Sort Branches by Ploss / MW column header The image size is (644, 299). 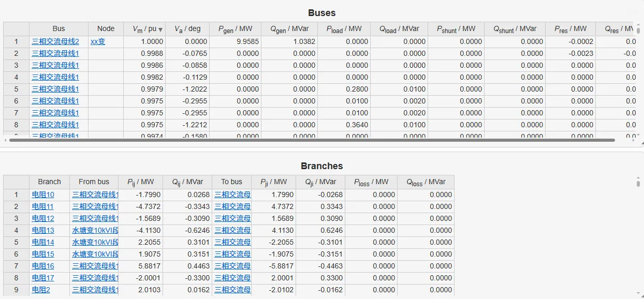click(371, 182)
